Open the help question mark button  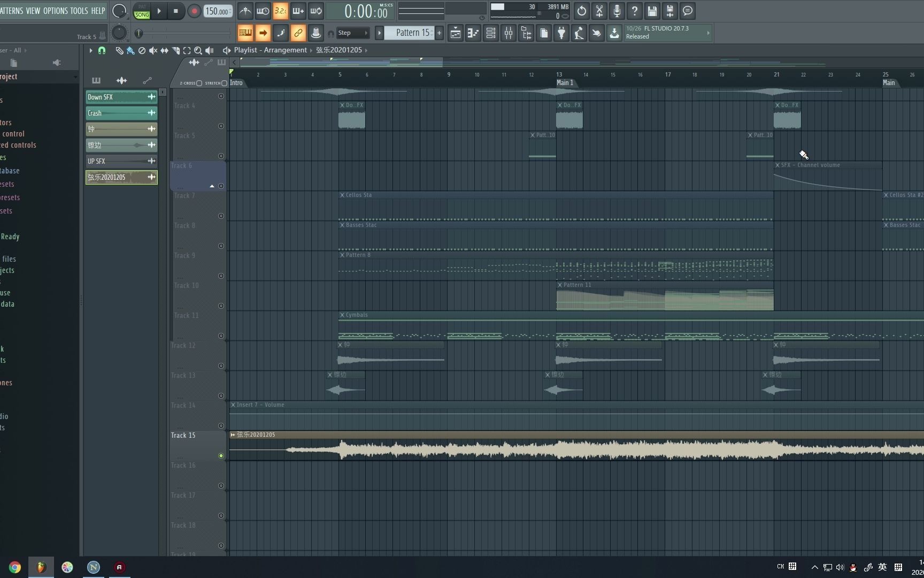pos(635,11)
